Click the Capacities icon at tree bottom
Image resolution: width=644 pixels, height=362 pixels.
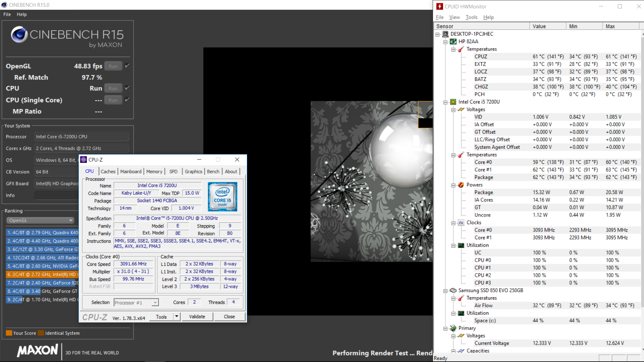click(461, 351)
